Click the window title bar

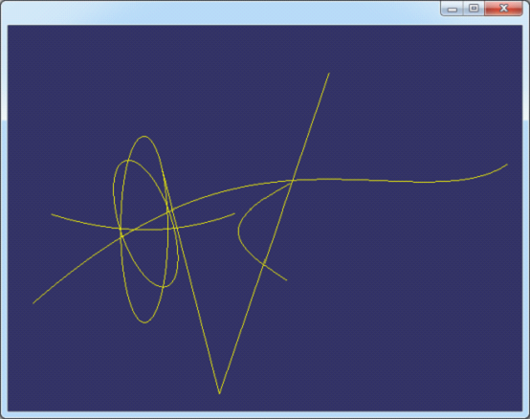pos(220,12)
